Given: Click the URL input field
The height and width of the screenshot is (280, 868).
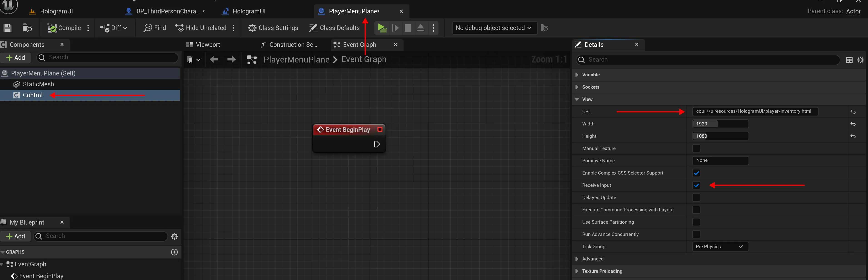Looking at the screenshot, I should [x=754, y=111].
